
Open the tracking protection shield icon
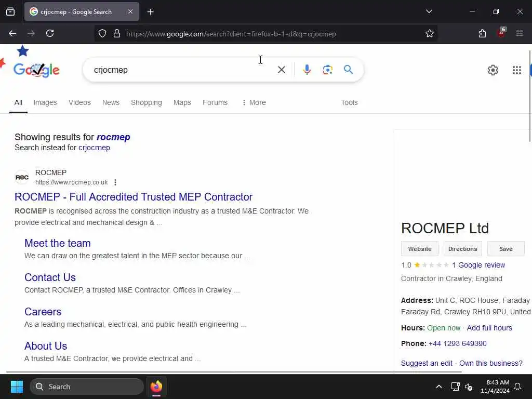(102, 33)
